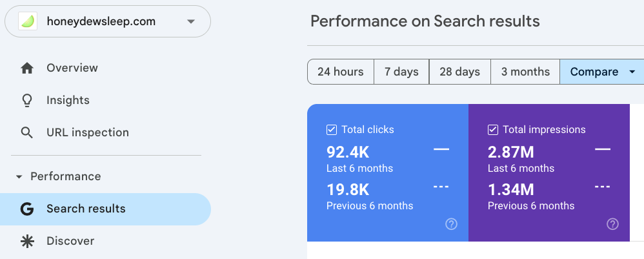Select the 24 hours date range
This screenshot has height=259, width=644.
coord(341,72)
